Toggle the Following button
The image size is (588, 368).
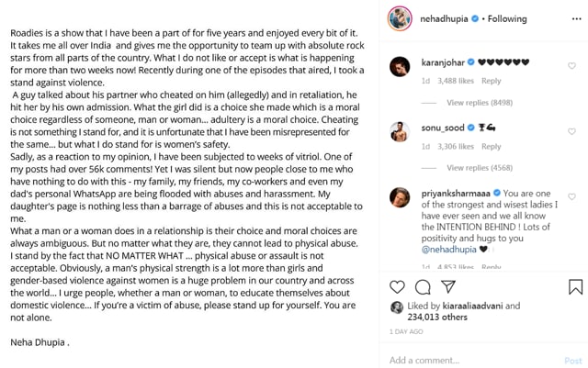point(507,18)
